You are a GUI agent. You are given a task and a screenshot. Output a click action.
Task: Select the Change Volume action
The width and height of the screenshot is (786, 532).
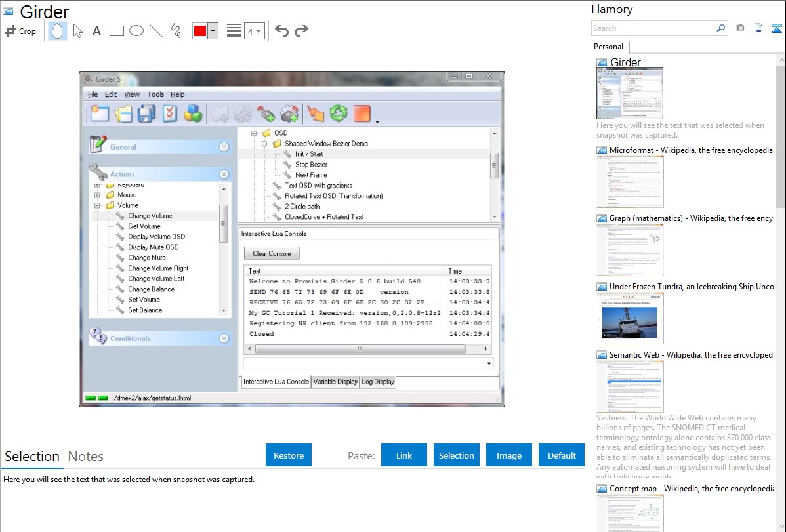[x=150, y=216]
